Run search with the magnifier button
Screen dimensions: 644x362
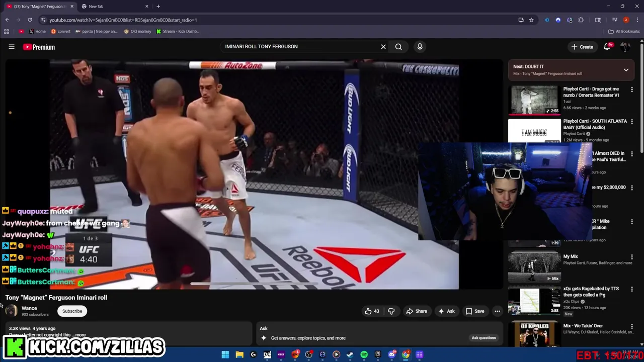pyautogui.click(x=398, y=47)
